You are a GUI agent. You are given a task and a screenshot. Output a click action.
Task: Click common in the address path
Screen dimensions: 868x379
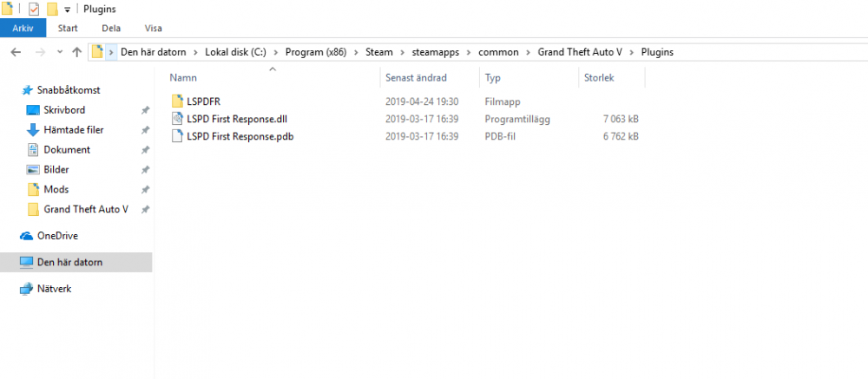pos(499,53)
